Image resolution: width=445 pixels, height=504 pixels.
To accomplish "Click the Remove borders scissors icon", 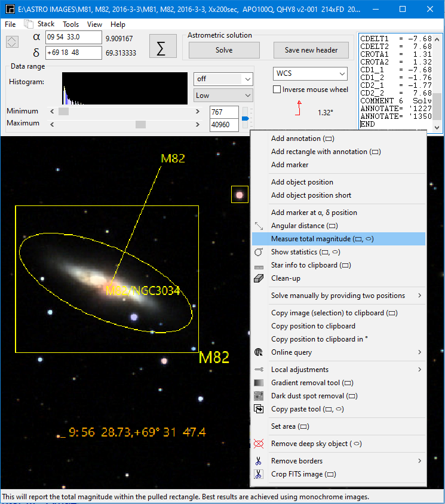I will [258, 461].
